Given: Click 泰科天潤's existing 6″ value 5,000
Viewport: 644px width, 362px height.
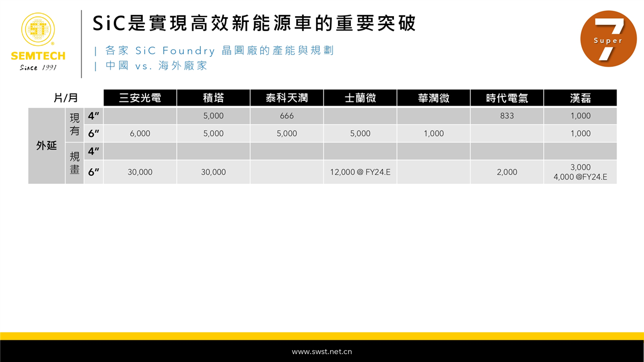Looking at the screenshot, I should 287,134.
